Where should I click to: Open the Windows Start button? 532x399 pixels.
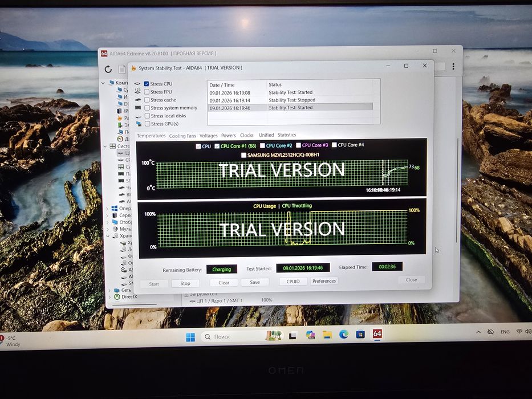click(x=190, y=337)
